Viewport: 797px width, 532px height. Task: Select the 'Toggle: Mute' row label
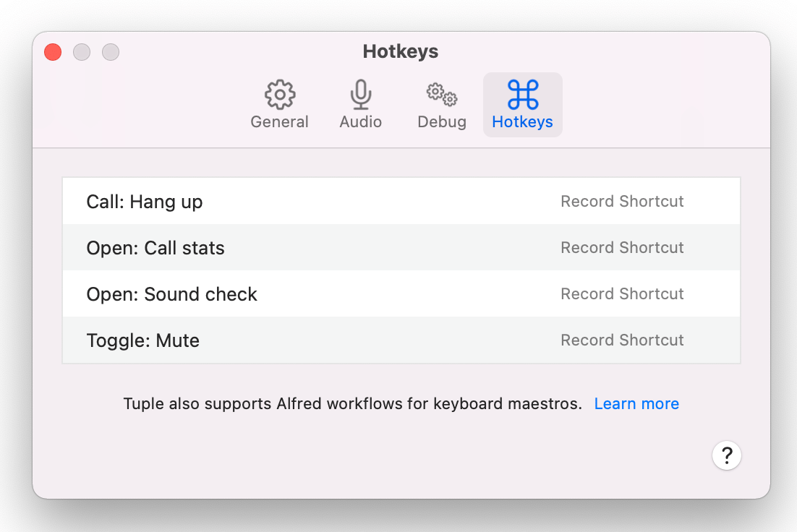click(142, 340)
